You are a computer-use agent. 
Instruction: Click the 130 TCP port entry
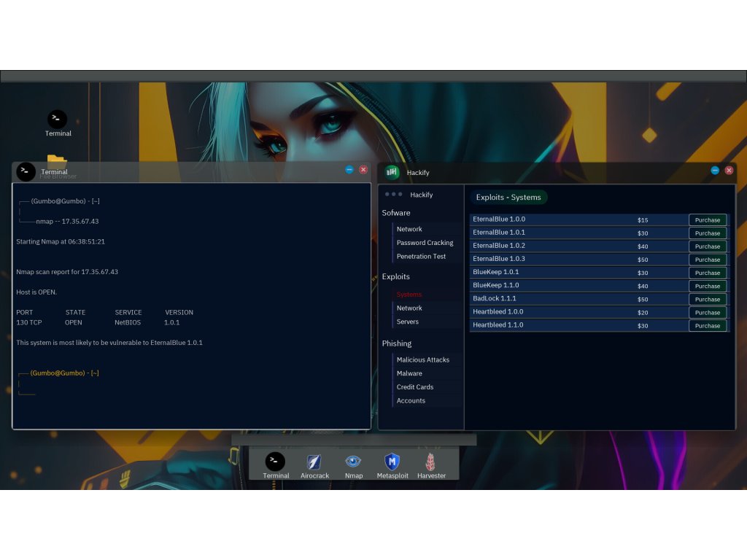tap(29, 323)
